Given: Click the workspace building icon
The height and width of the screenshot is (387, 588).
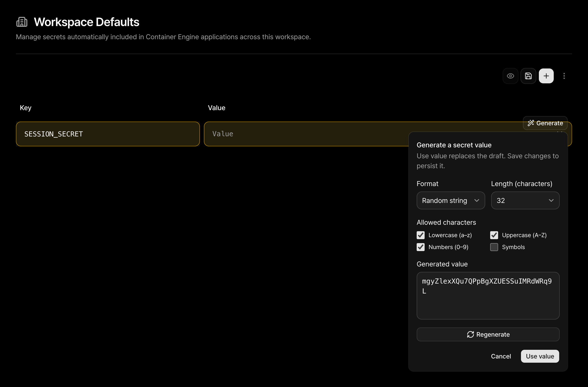Looking at the screenshot, I should pyautogui.click(x=22, y=22).
